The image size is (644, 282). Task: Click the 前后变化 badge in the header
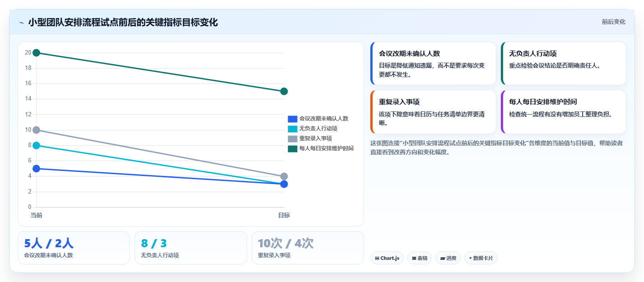(613, 22)
